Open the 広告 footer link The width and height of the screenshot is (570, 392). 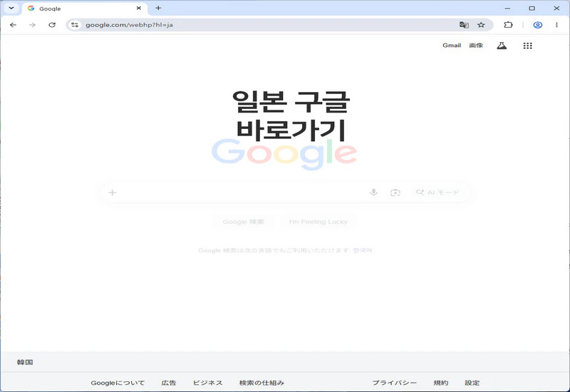tap(169, 383)
